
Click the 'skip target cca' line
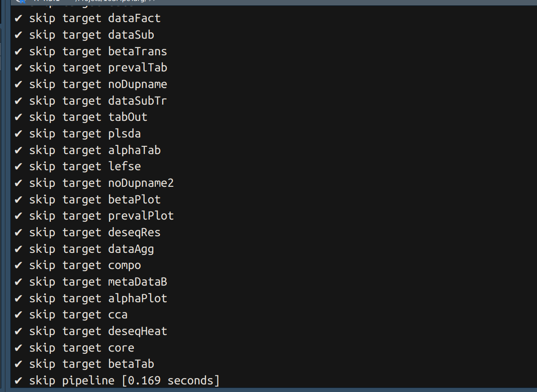click(78, 315)
